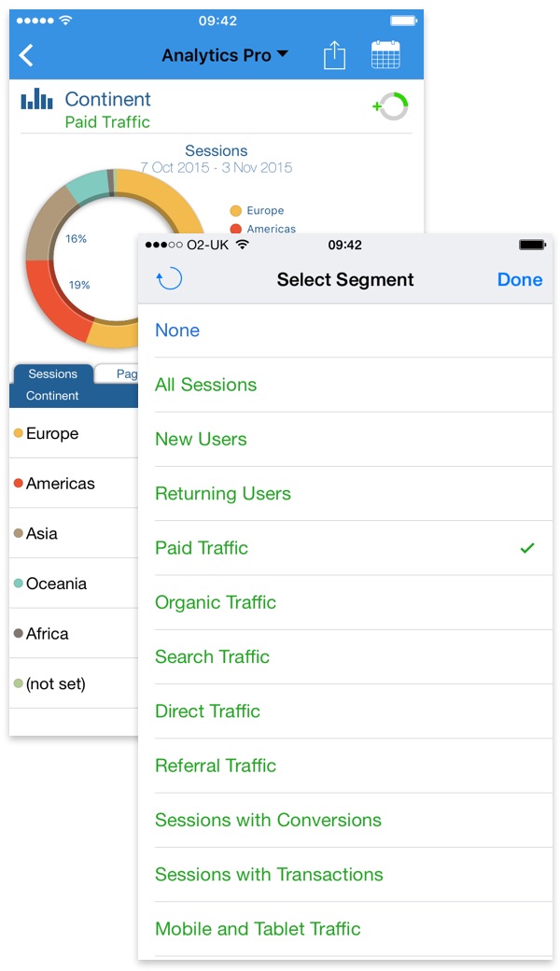Open the calendar date picker icon
The height and width of the screenshot is (971, 560).
click(x=385, y=56)
